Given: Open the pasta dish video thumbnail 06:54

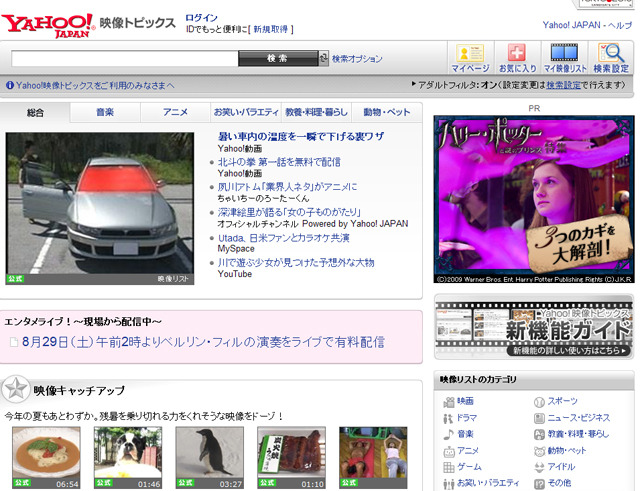Looking at the screenshot, I should 46,458.
